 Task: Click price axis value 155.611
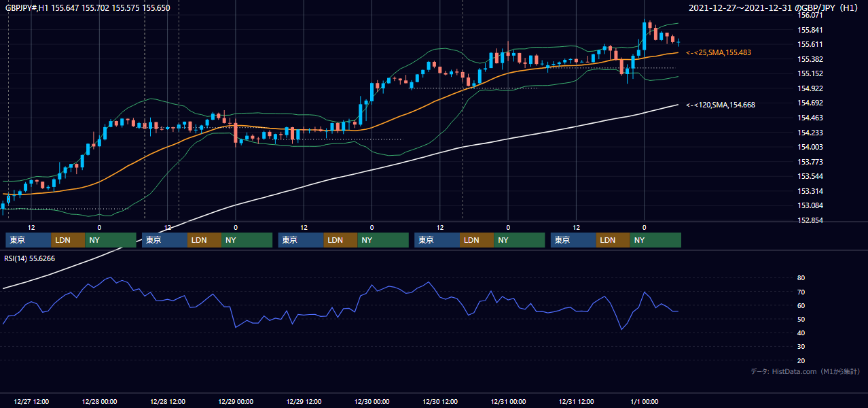click(810, 44)
